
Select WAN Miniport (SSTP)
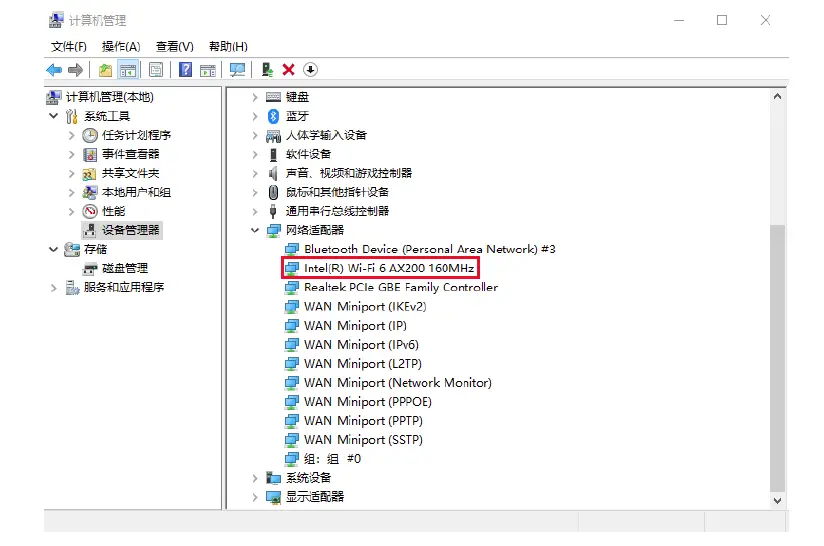[363, 440]
